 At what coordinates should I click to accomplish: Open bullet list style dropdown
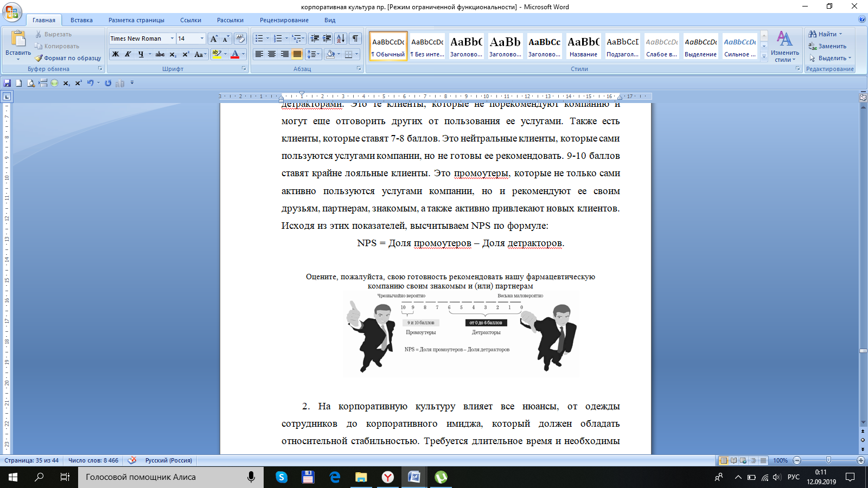pos(267,38)
